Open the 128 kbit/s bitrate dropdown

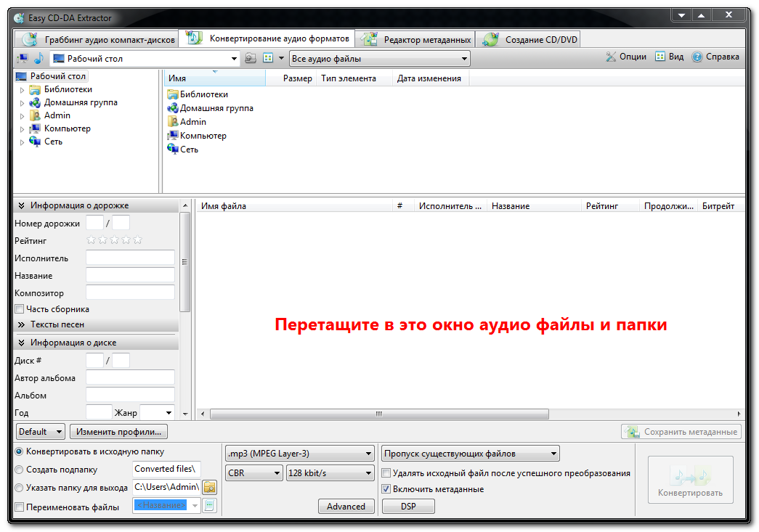(x=330, y=473)
